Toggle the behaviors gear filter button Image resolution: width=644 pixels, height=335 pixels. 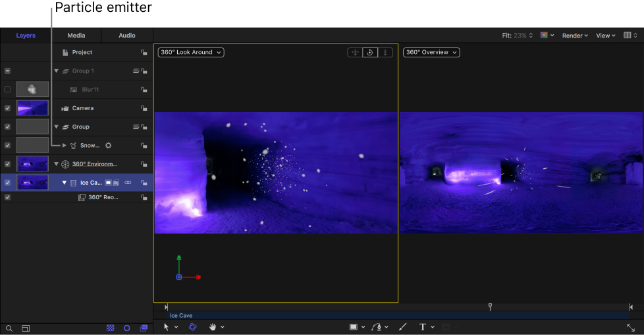[127, 328]
